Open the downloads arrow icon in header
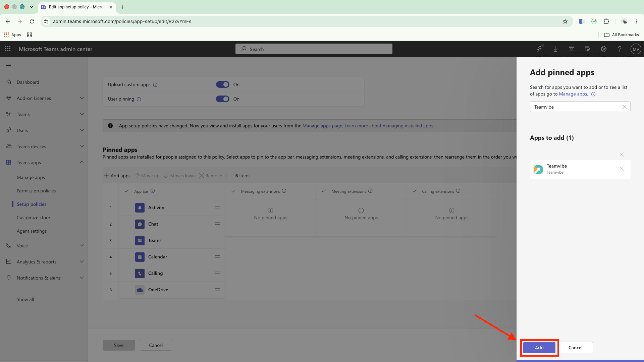644x362 pixels. pyautogui.click(x=555, y=49)
